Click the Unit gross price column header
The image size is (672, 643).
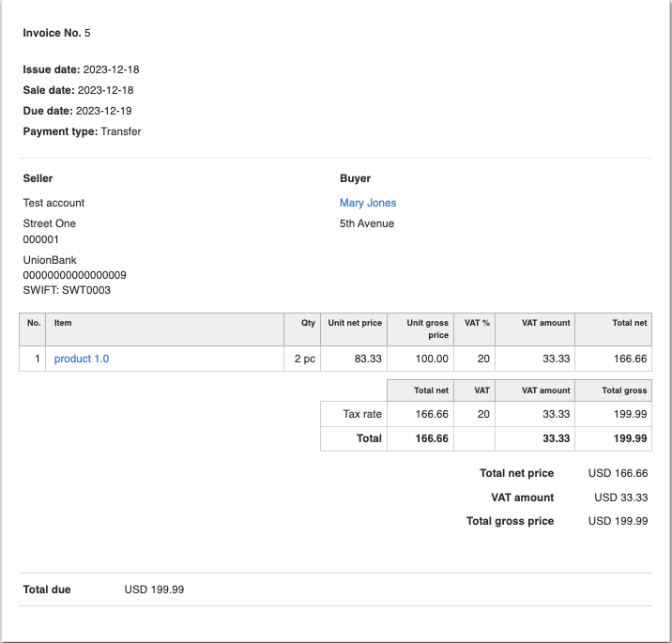427,329
